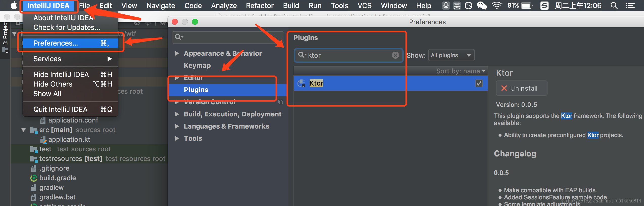Open the WeChat menu bar icon

[482, 5]
